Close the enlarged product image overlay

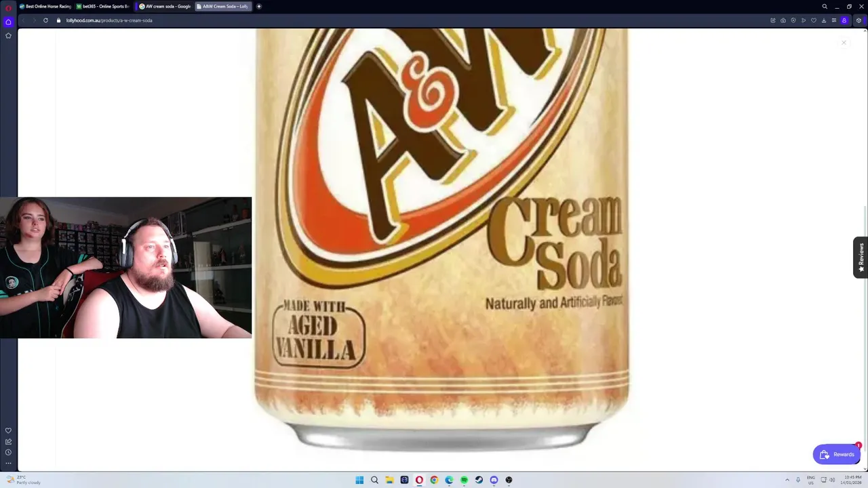(x=844, y=43)
